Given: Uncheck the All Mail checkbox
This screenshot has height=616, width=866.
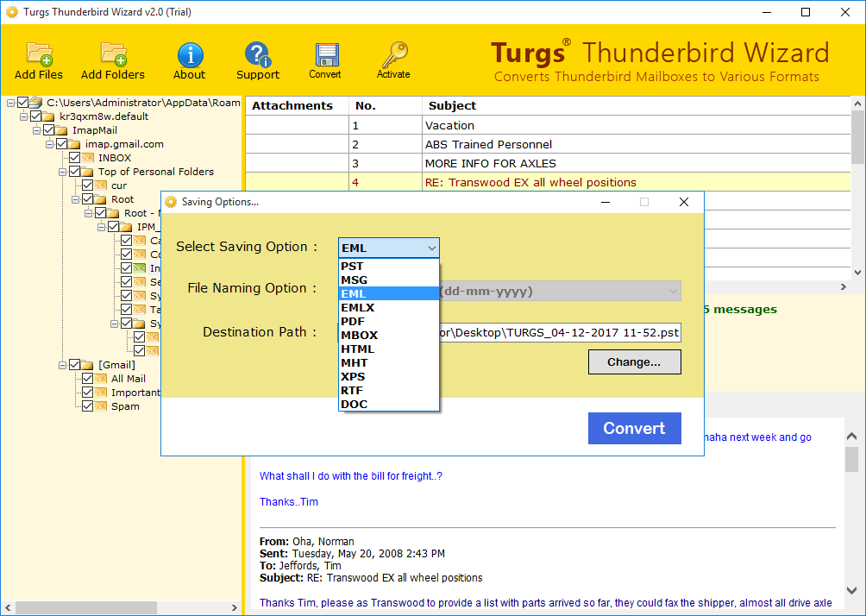Looking at the screenshot, I should coord(87,379).
